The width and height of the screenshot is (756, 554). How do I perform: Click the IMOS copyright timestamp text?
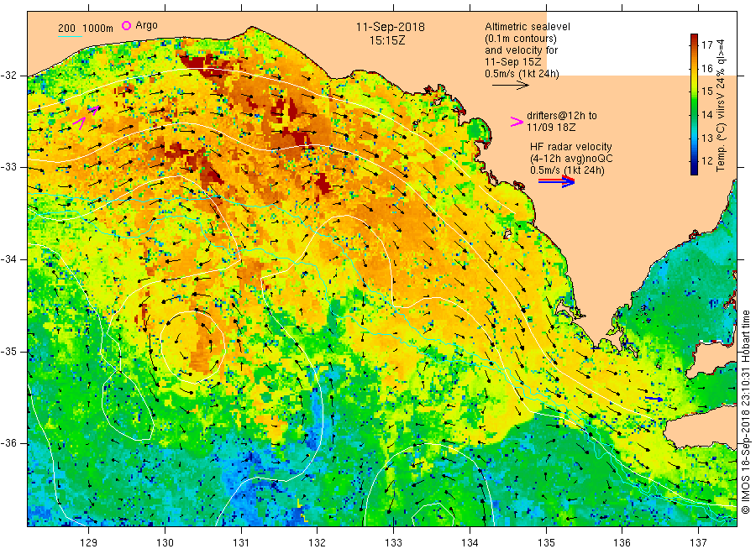point(745,412)
